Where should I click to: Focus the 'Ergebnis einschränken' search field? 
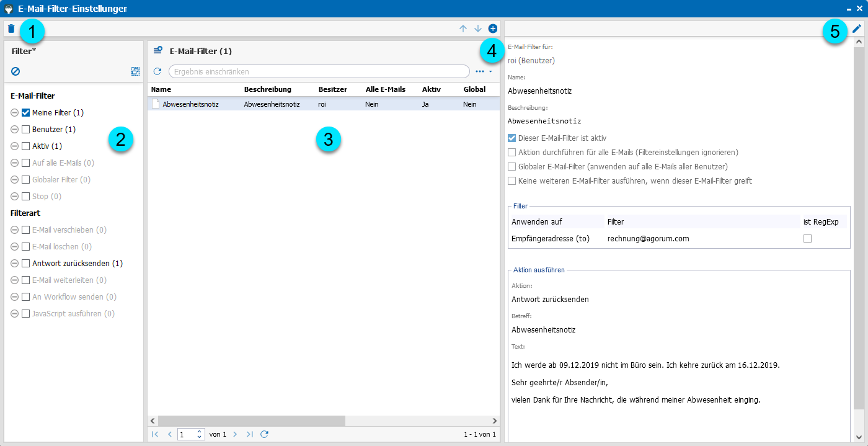coord(319,71)
